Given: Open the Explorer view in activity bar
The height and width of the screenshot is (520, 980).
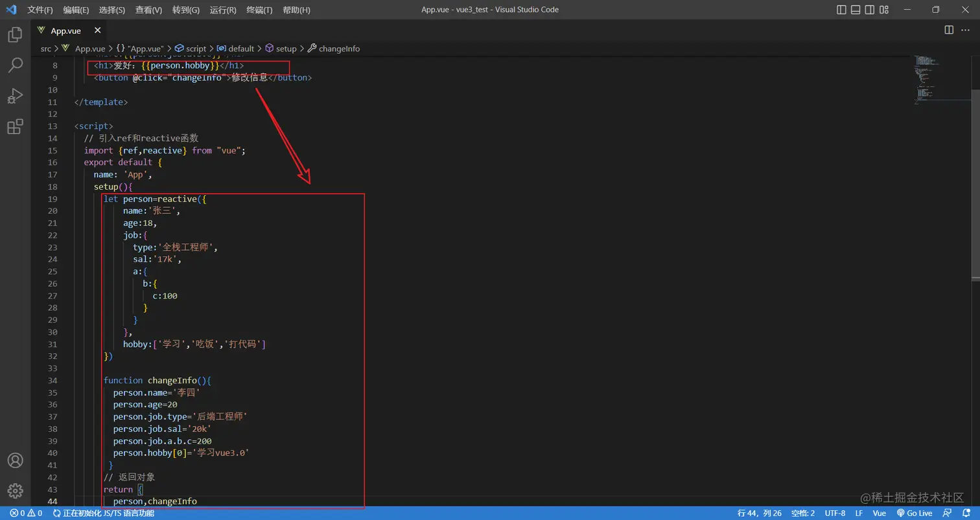Looking at the screenshot, I should [x=15, y=34].
